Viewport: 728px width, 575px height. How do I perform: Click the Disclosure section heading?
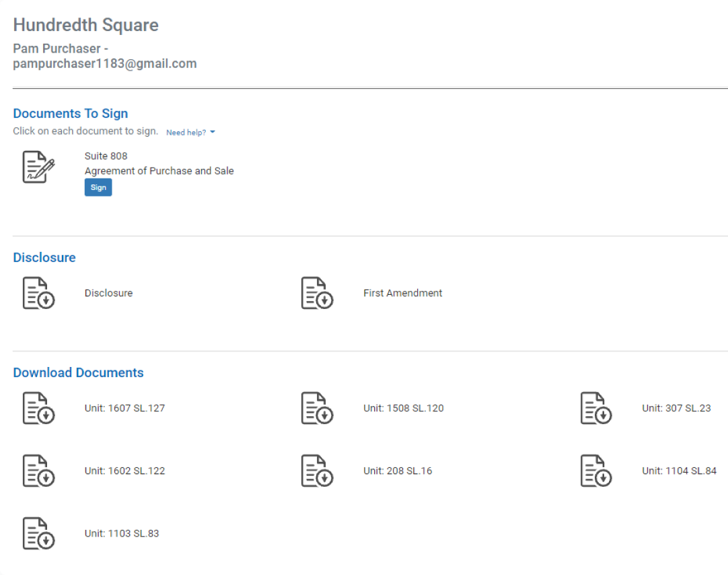click(44, 258)
